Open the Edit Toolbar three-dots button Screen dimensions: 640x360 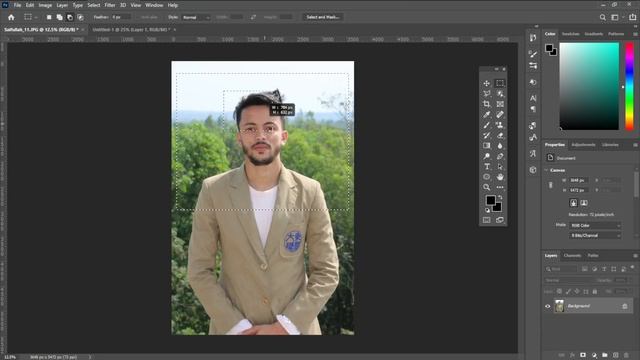tap(500, 187)
